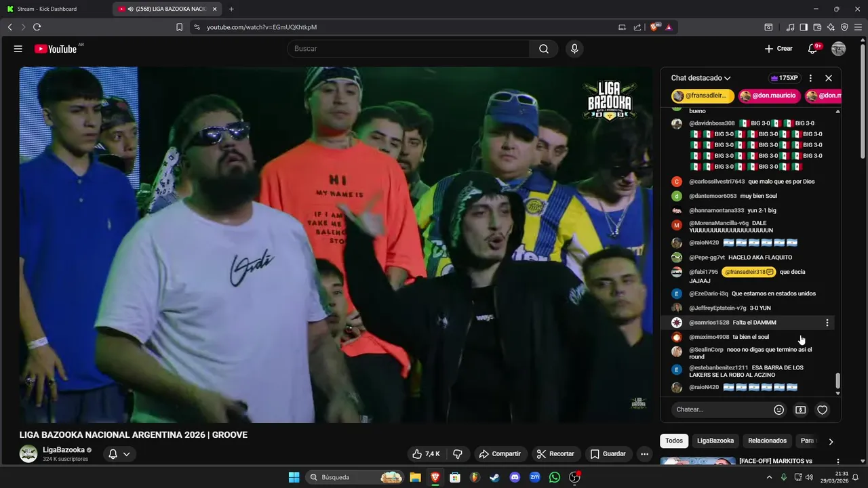The width and height of the screenshot is (868, 488).
Task: Open Brave playlist music note icon
Action: coord(790,27)
